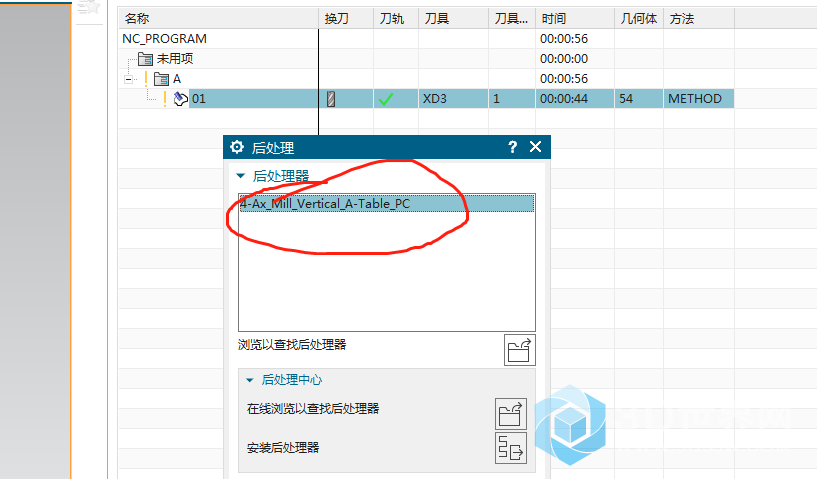This screenshot has width=817, height=479.
Task: Click the 几何体 column header
Action: coord(638,19)
